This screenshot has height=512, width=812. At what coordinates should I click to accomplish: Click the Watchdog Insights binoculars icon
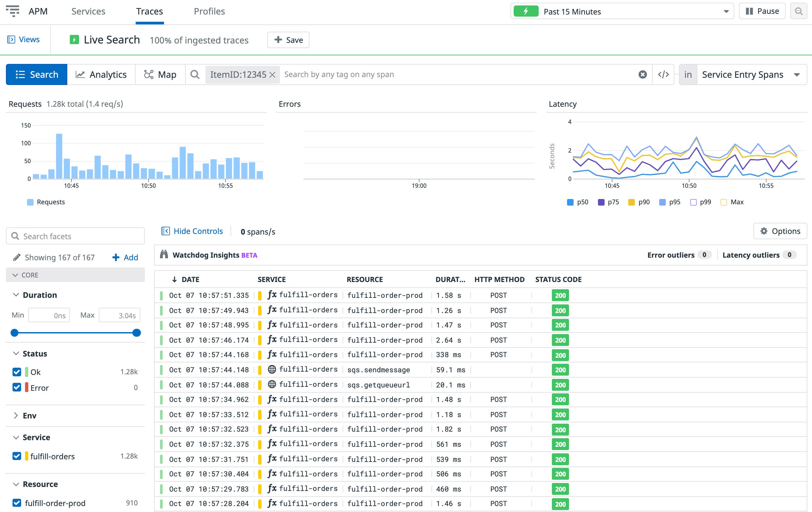[x=165, y=254]
